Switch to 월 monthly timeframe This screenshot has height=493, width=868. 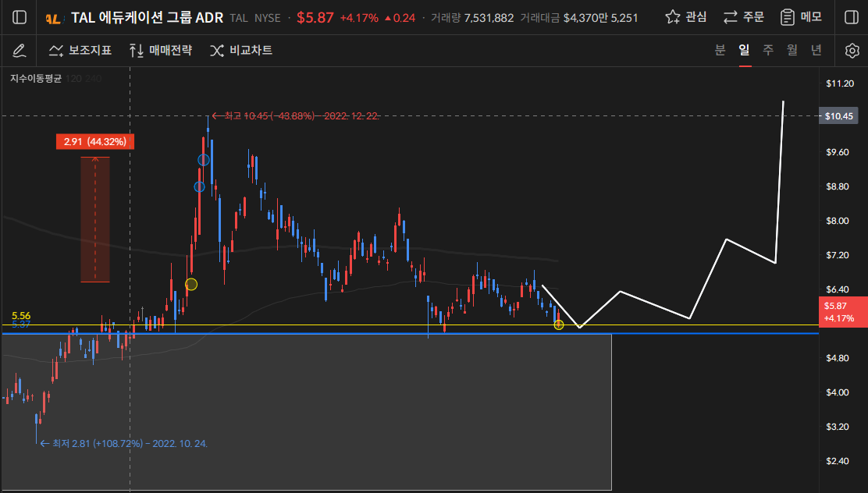pyautogui.click(x=792, y=51)
